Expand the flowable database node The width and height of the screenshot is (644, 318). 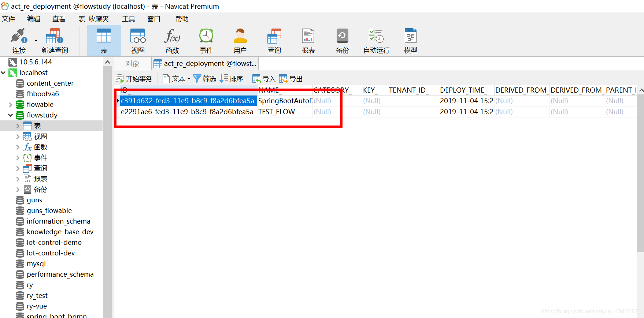[x=11, y=105]
